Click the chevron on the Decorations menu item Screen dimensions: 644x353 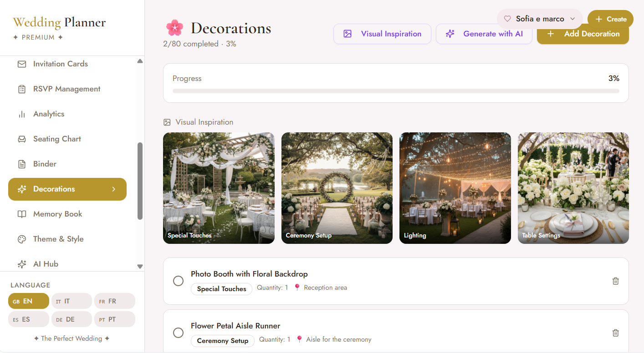[114, 189]
